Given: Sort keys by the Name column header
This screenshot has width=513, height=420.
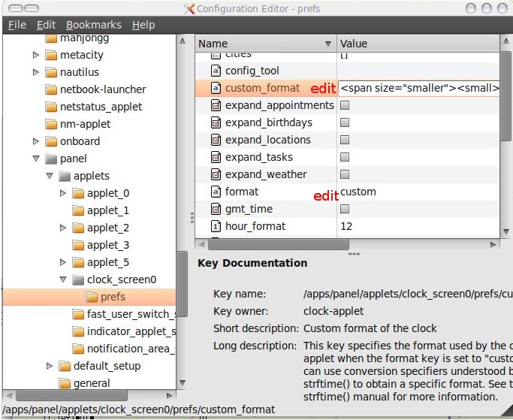Looking at the screenshot, I should (x=266, y=44).
